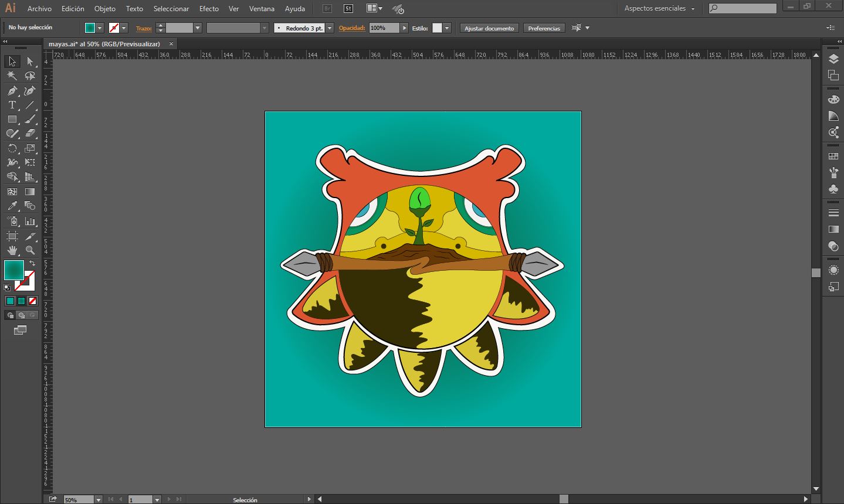Select the Direct Selection (white arrow) tool
Screen dimensions: 844x504
(x=30, y=62)
